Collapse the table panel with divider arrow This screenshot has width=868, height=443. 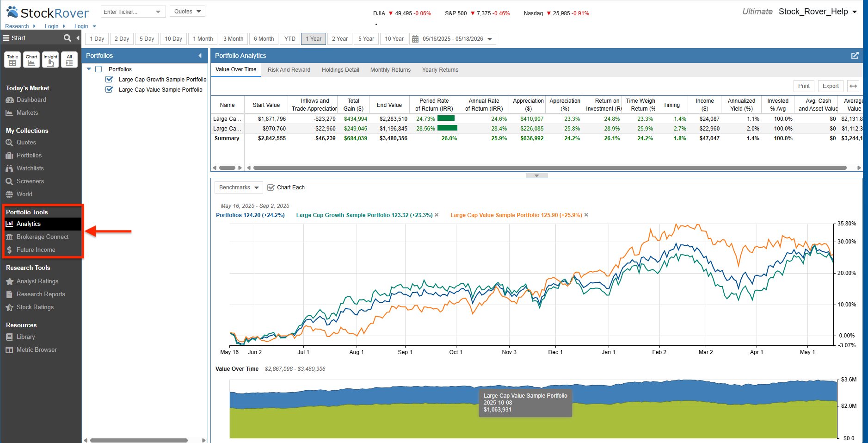pyautogui.click(x=536, y=175)
